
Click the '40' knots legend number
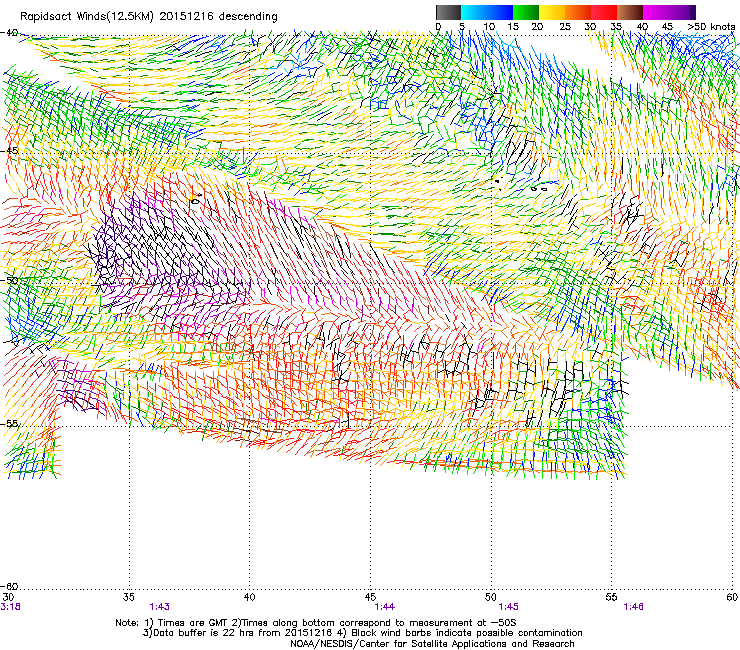(x=642, y=27)
